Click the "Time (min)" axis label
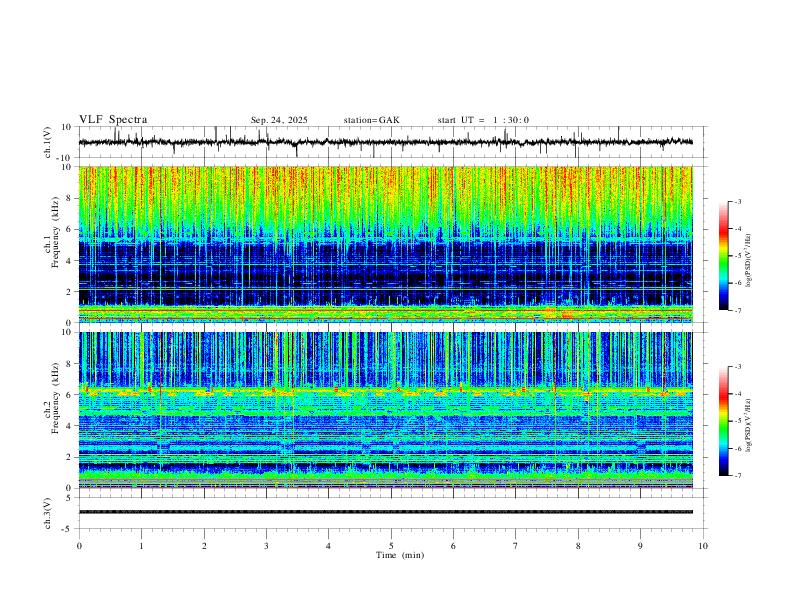792x612 pixels. pyautogui.click(x=400, y=555)
